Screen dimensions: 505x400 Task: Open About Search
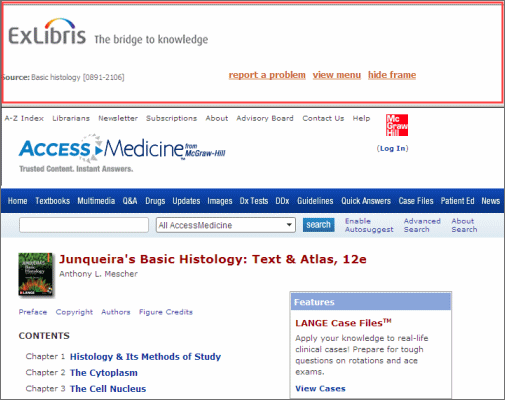(464, 225)
